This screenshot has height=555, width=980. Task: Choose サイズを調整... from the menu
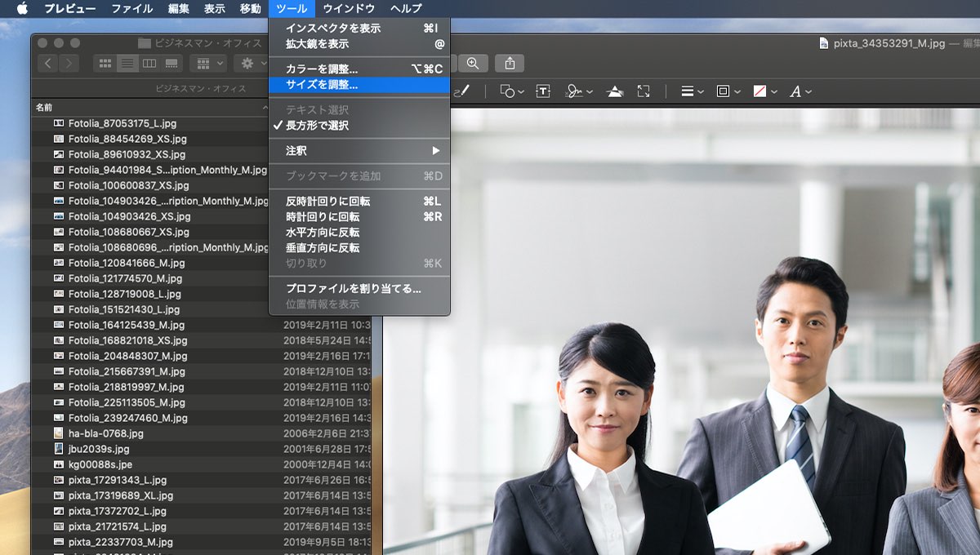(x=322, y=85)
